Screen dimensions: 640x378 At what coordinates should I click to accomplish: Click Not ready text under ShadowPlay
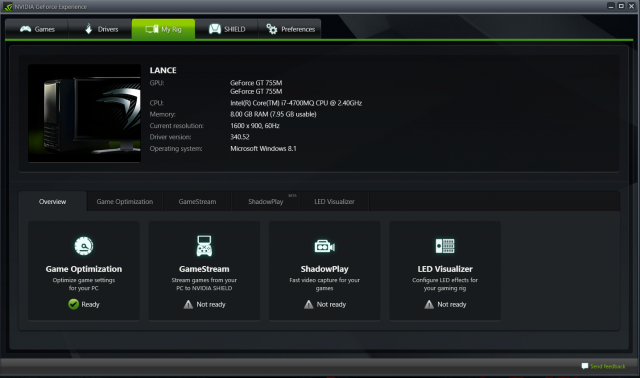pos(331,305)
